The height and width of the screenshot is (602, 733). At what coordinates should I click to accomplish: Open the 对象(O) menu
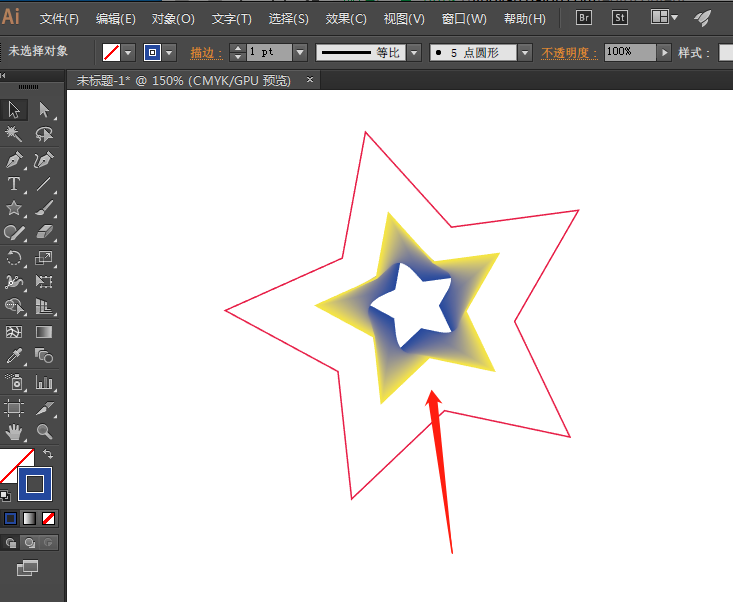point(173,18)
